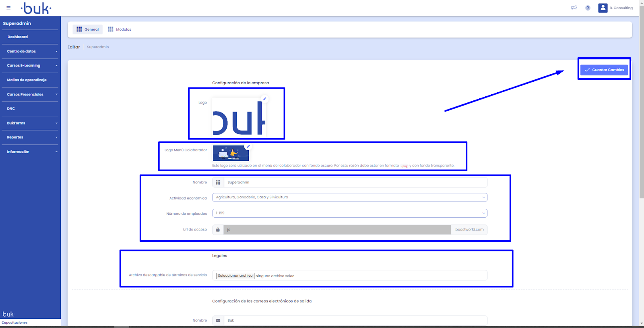Click the Logo Menú Colaborador thumbnail image

[231, 154]
